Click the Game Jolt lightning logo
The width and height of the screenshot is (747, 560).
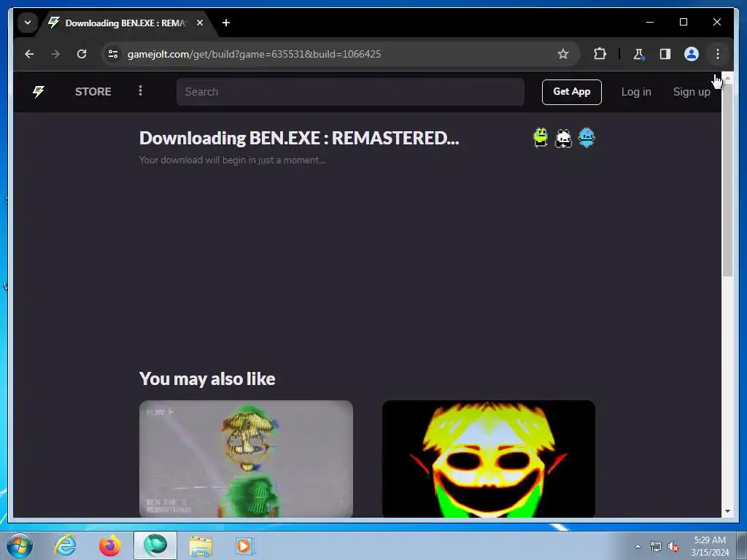39,91
